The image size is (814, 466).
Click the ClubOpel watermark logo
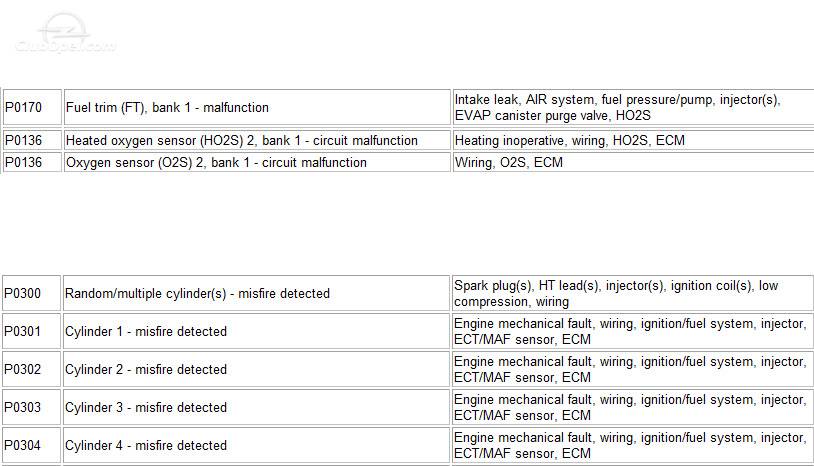(x=65, y=34)
